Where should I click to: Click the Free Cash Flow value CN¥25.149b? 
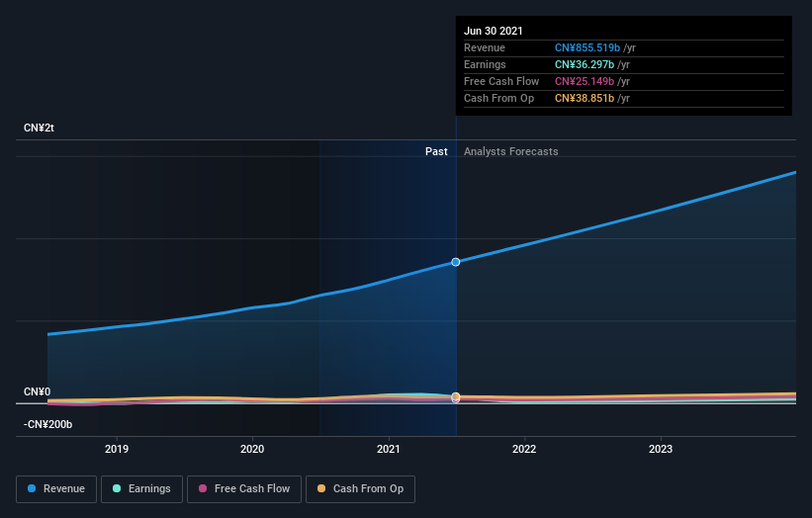click(x=585, y=81)
